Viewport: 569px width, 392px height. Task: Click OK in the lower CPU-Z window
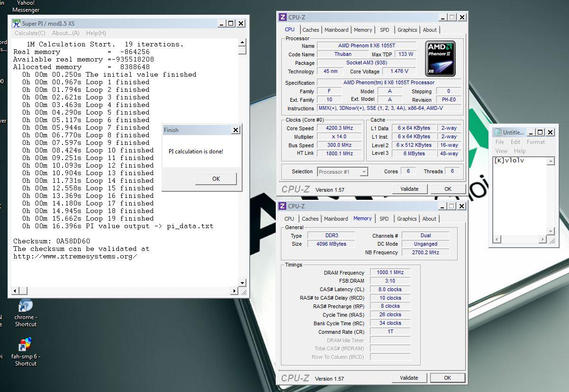(x=447, y=378)
